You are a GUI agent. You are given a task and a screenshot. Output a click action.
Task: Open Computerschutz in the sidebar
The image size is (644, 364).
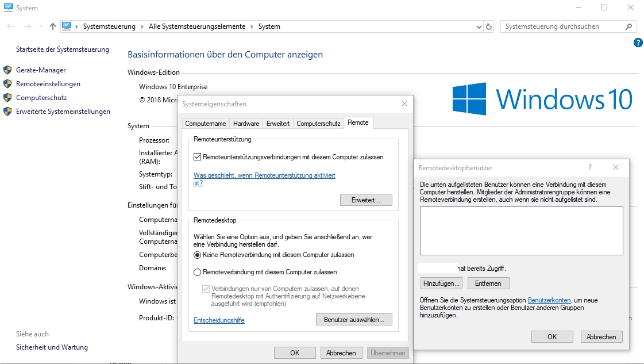coord(41,98)
